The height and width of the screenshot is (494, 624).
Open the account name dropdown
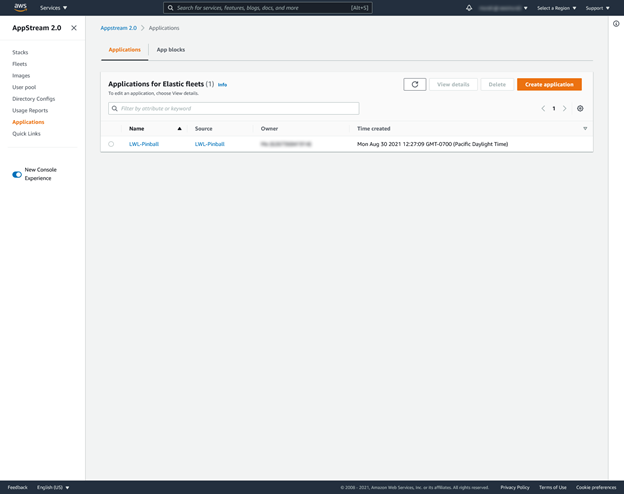click(503, 8)
